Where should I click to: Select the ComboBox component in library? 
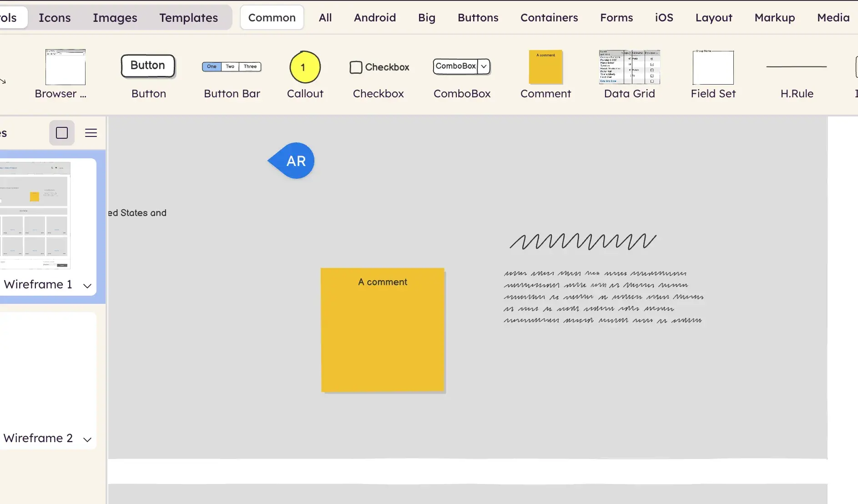(462, 66)
